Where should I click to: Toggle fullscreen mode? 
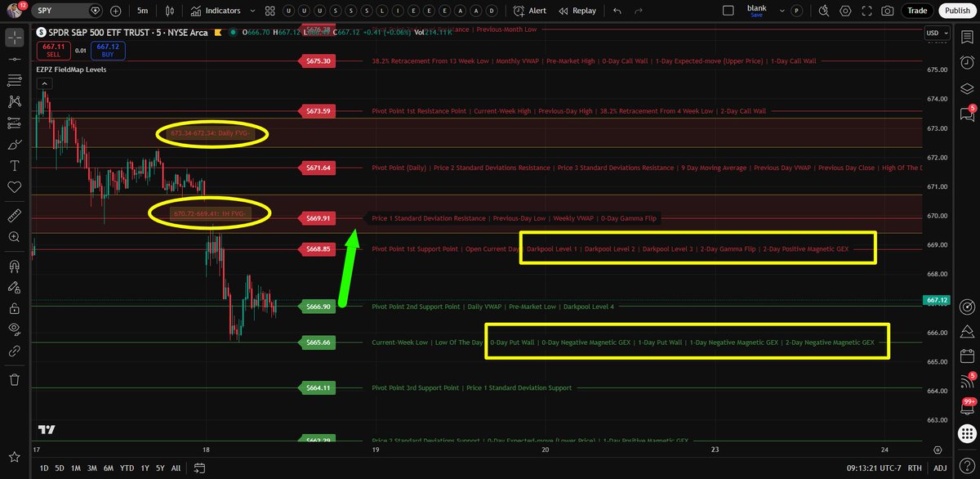coord(866,11)
